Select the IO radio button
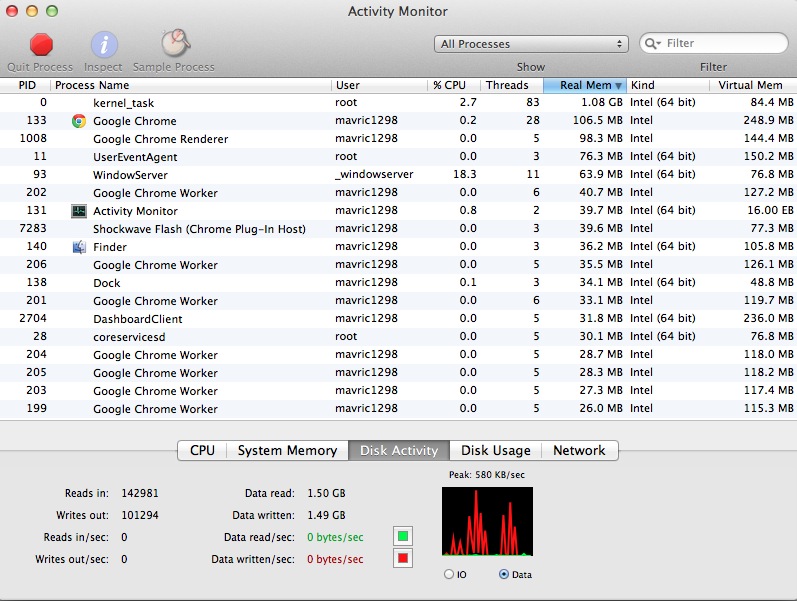This screenshot has width=797, height=601. point(449,575)
